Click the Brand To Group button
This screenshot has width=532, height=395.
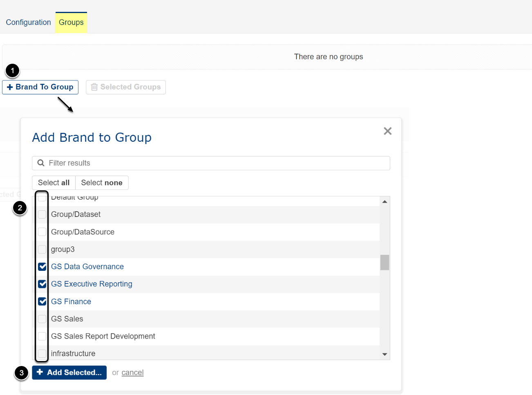(x=40, y=87)
